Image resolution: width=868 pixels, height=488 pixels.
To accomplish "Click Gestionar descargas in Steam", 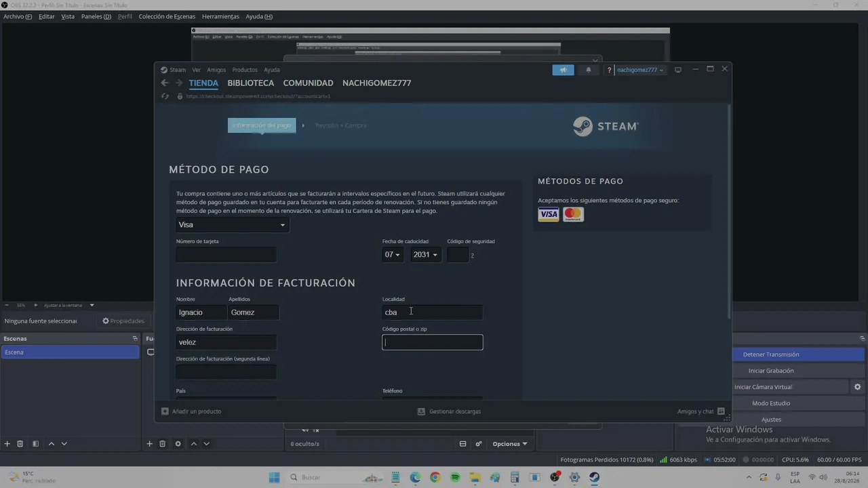I will pos(449,411).
